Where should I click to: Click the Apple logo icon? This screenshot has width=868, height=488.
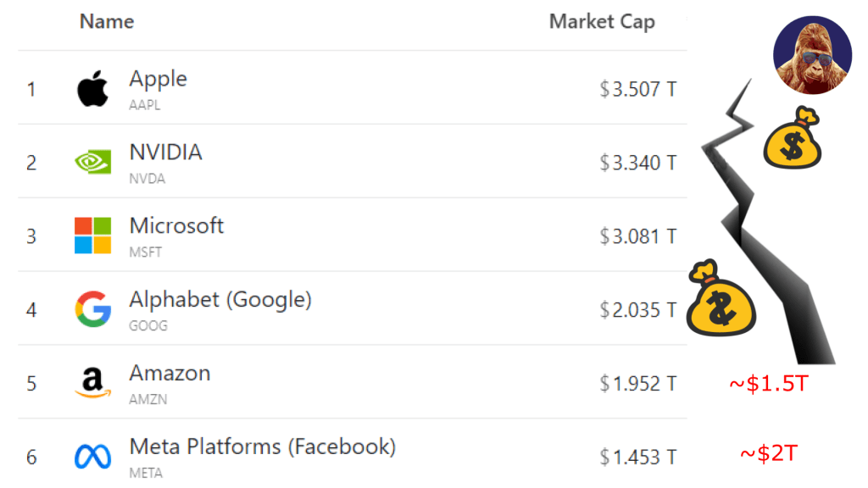point(92,89)
